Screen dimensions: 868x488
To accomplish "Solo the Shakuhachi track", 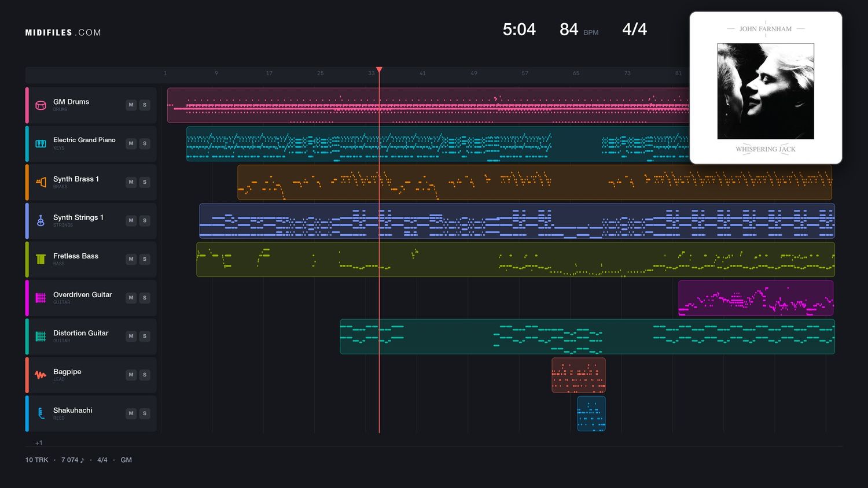I will point(145,413).
